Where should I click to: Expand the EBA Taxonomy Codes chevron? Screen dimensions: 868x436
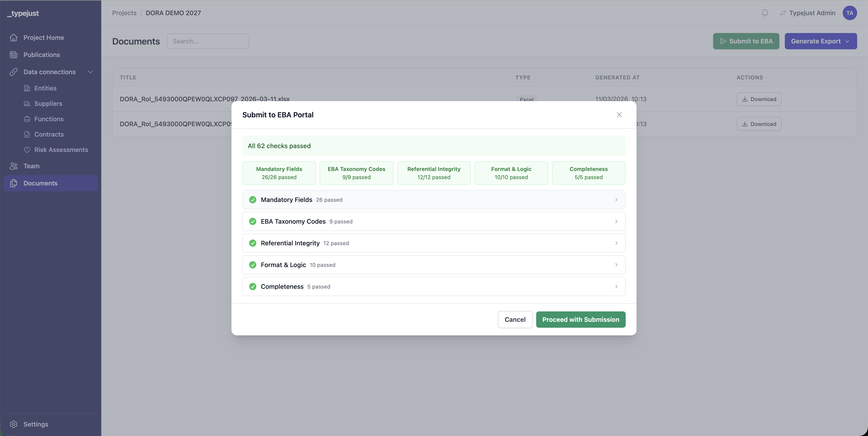(616, 222)
